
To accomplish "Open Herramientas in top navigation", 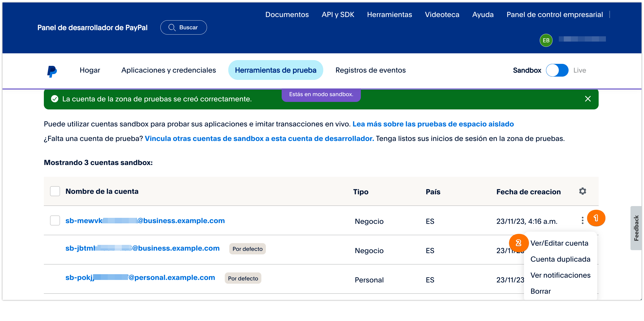I will pos(389,15).
